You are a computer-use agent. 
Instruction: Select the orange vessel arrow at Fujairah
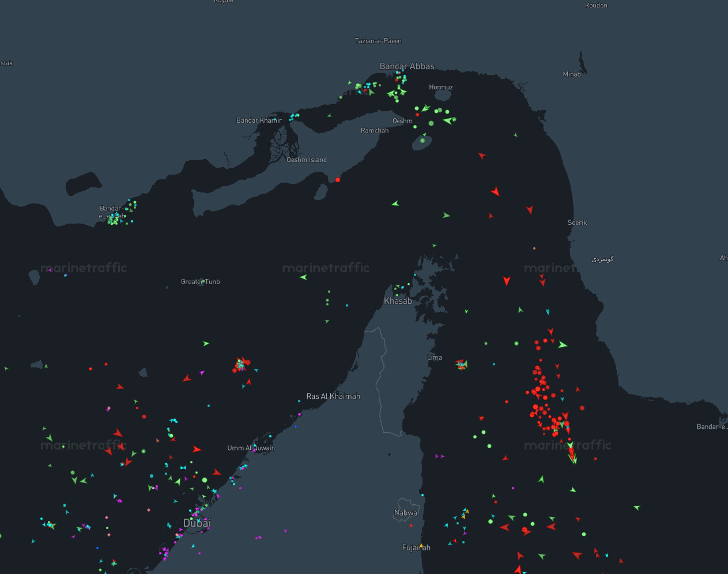click(x=421, y=546)
